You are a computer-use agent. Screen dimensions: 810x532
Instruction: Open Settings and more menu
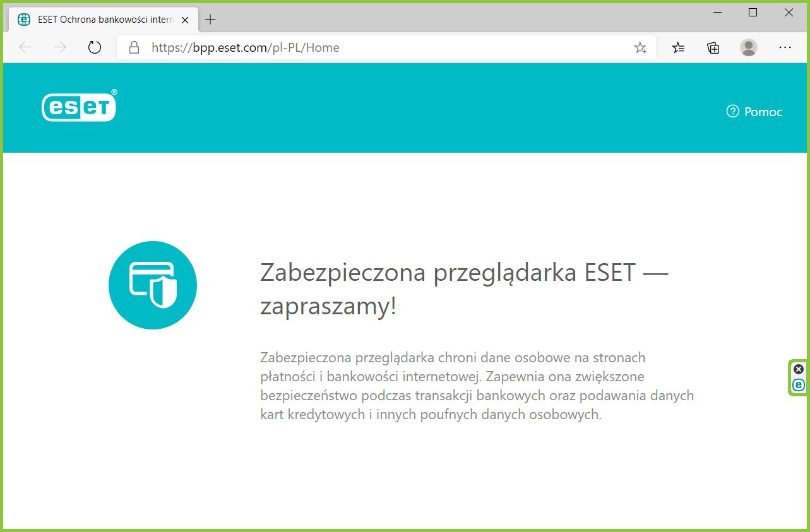click(785, 47)
